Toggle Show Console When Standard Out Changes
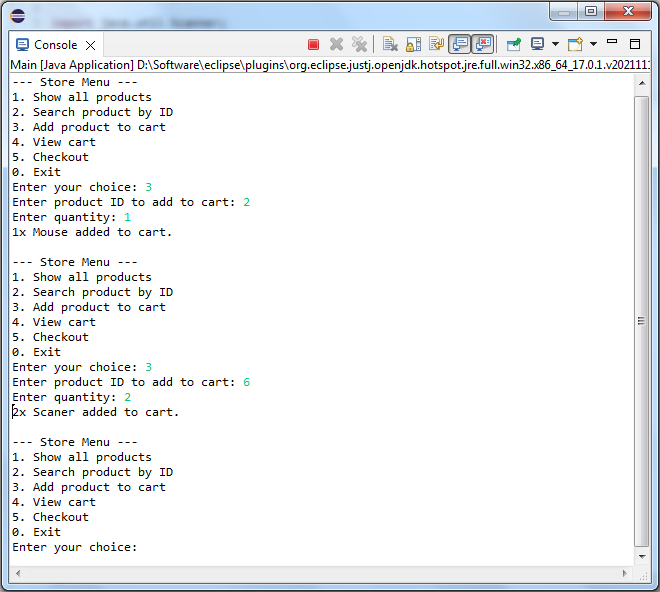 click(x=460, y=45)
